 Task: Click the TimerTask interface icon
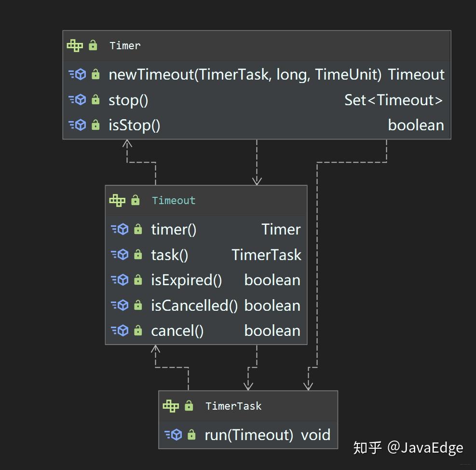pos(171,406)
